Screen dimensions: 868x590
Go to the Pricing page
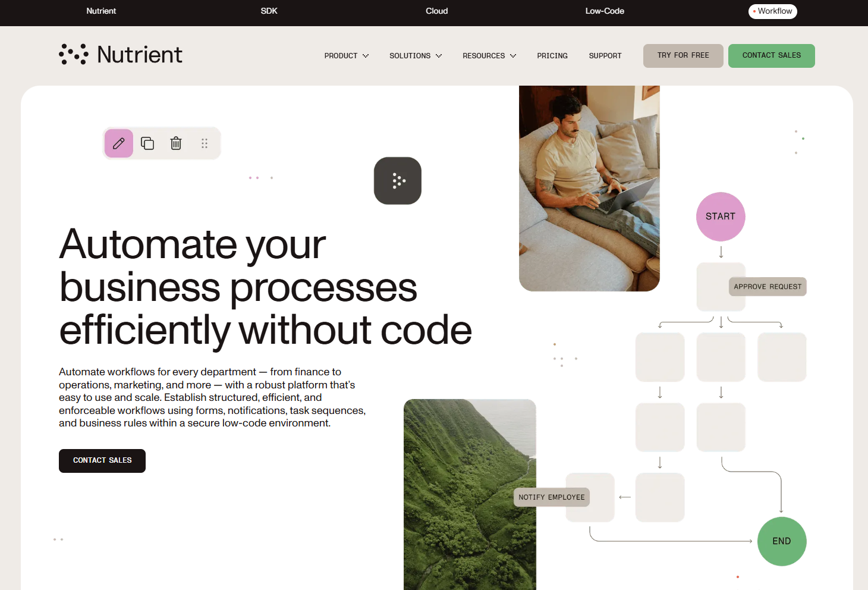(552, 56)
